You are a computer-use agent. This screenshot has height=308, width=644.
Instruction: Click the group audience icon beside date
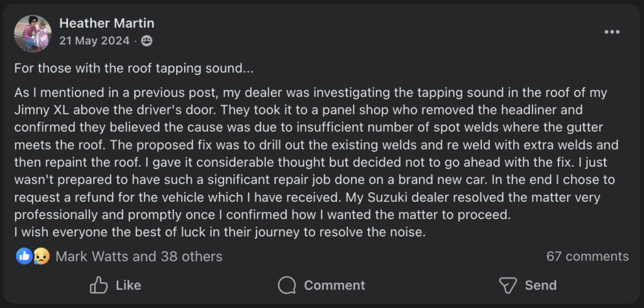(147, 41)
